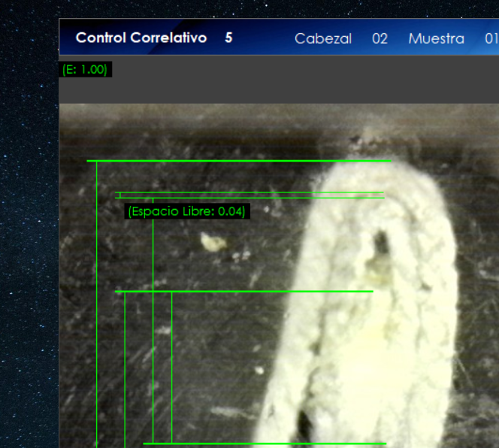
Task: Click the green E: 1.00 scale label
Action: pyautogui.click(x=85, y=69)
